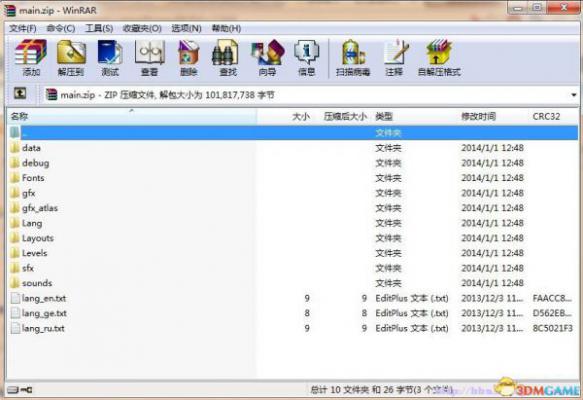The image size is (583, 400).
Task: Select the Levels folder row
Action: coord(293,253)
